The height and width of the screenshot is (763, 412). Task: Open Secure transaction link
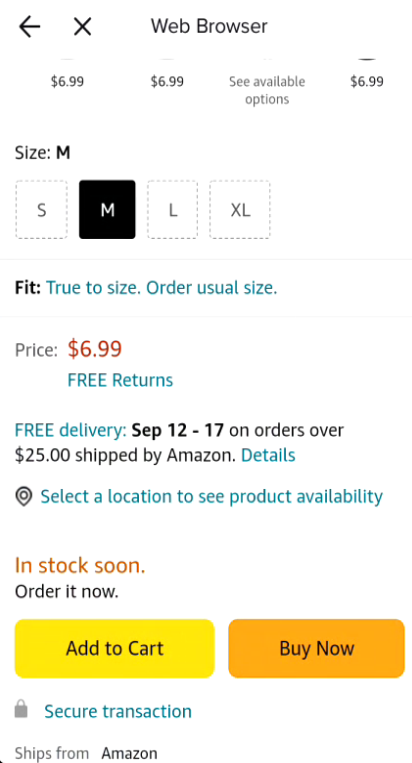click(118, 711)
